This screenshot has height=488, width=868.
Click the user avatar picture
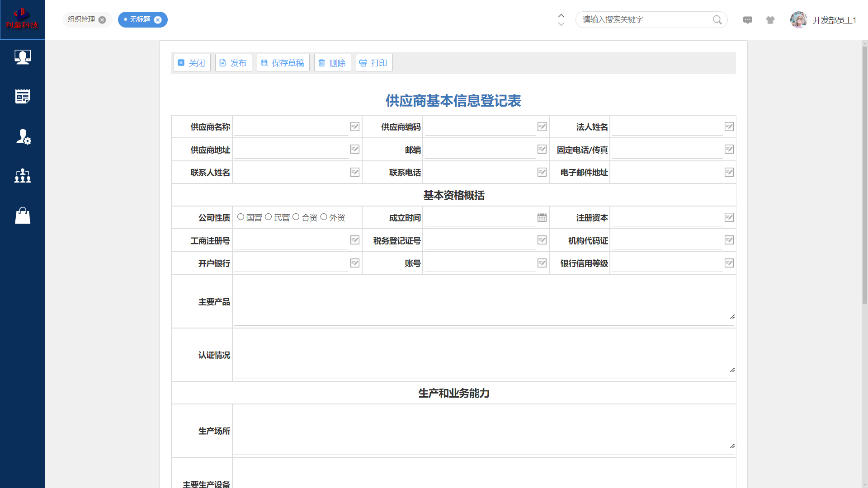tap(799, 20)
